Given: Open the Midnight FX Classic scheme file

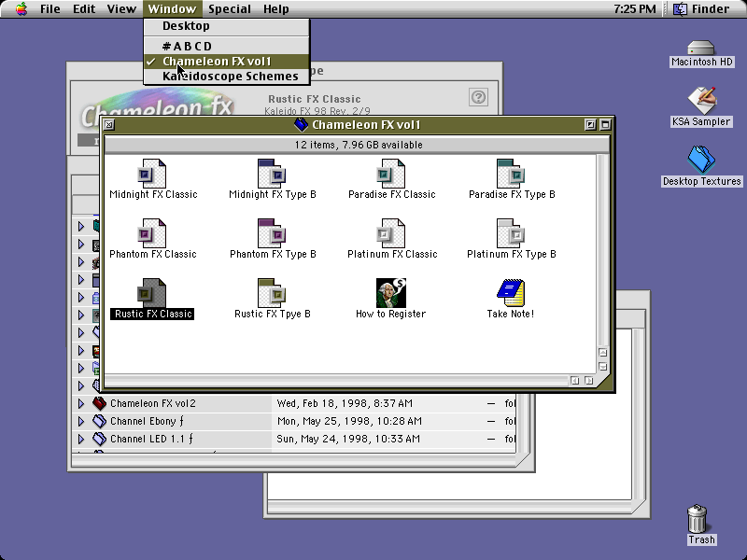Looking at the screenshot, I should click(152, 174).
